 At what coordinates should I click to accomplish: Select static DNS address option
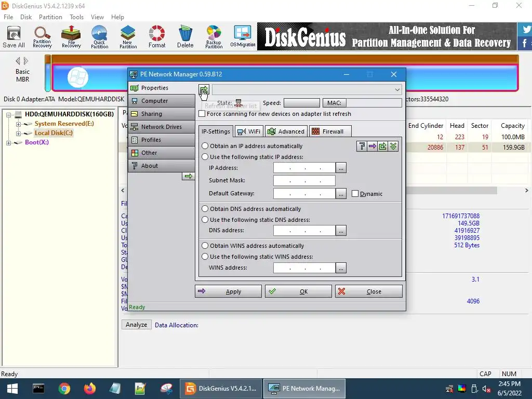(x=205, y=220)
